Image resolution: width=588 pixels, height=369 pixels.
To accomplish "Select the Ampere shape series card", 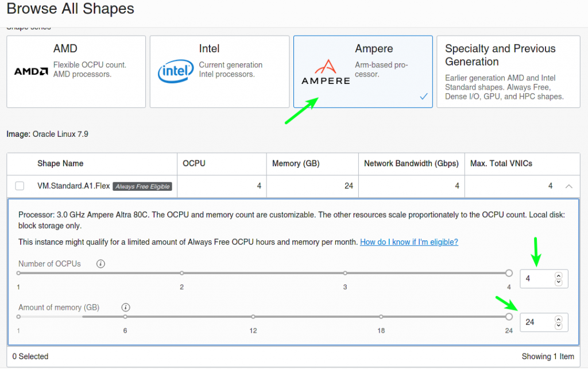I will [x=363, y=72].
